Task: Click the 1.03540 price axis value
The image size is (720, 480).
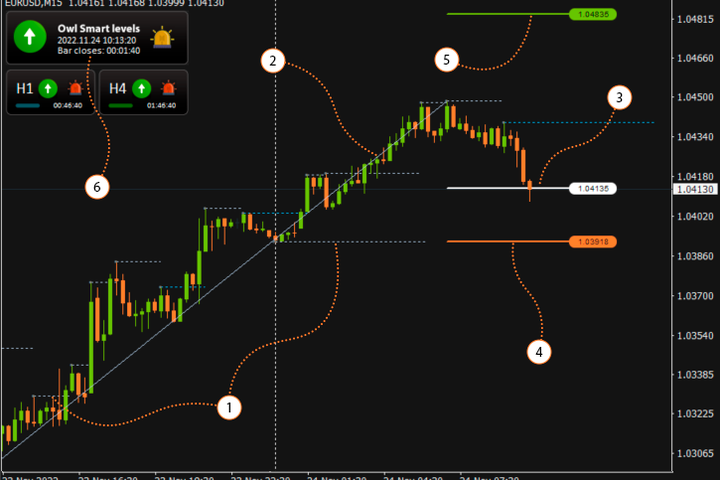Action: click(x=695, y=336)
